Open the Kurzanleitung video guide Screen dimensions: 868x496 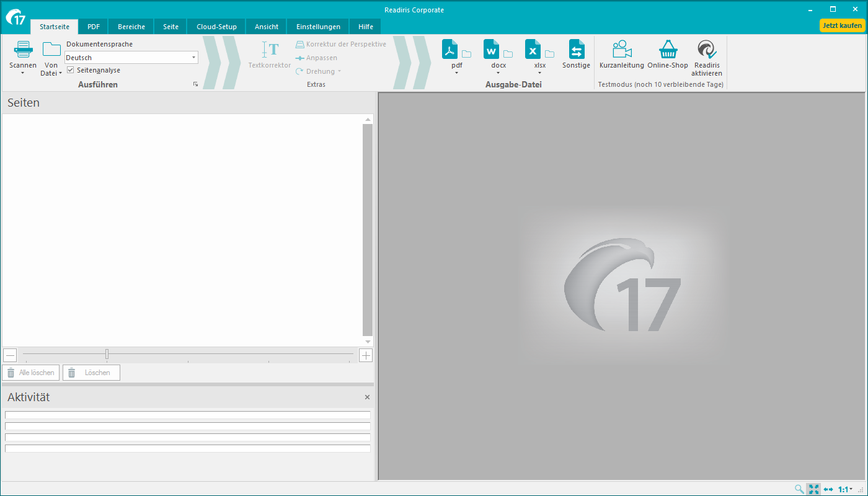click(x=621, y=50)
